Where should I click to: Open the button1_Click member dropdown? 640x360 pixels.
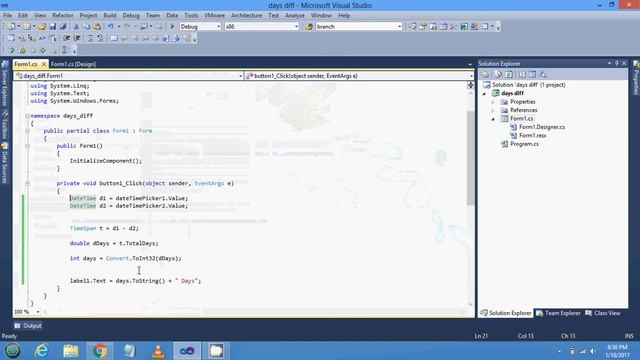[x=471, y=76]
